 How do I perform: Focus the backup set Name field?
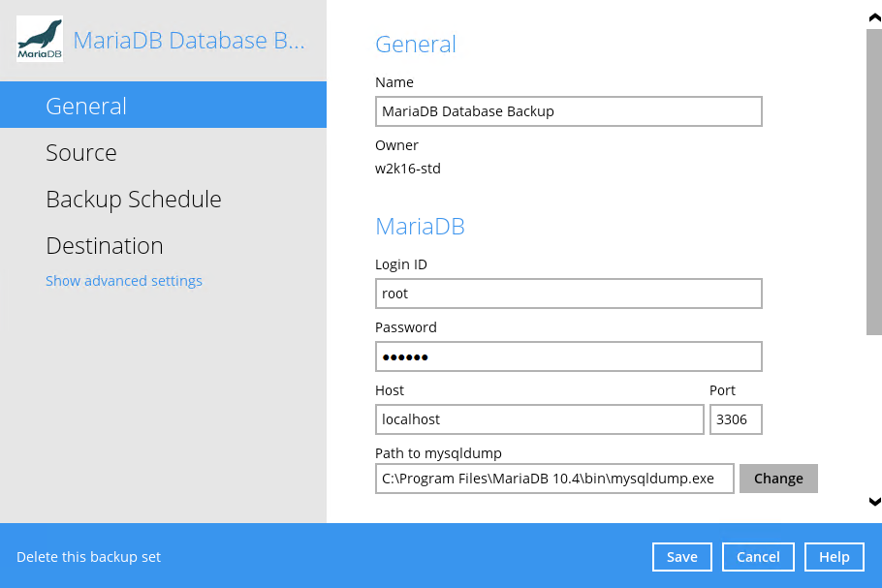tap(569, 111)
